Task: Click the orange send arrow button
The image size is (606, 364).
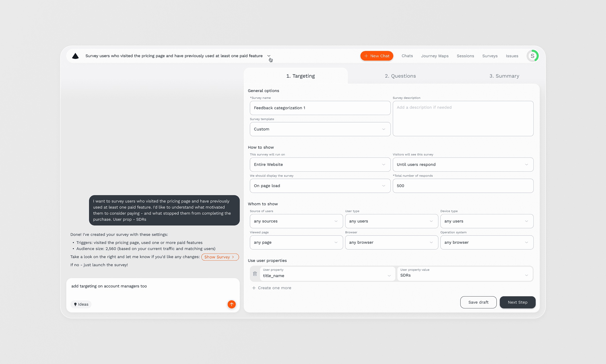Action: pyautogui.click(x=231, y=304)
